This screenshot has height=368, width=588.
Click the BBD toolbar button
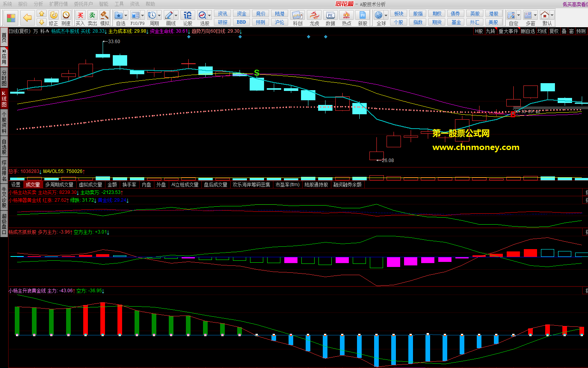[241, 22]
